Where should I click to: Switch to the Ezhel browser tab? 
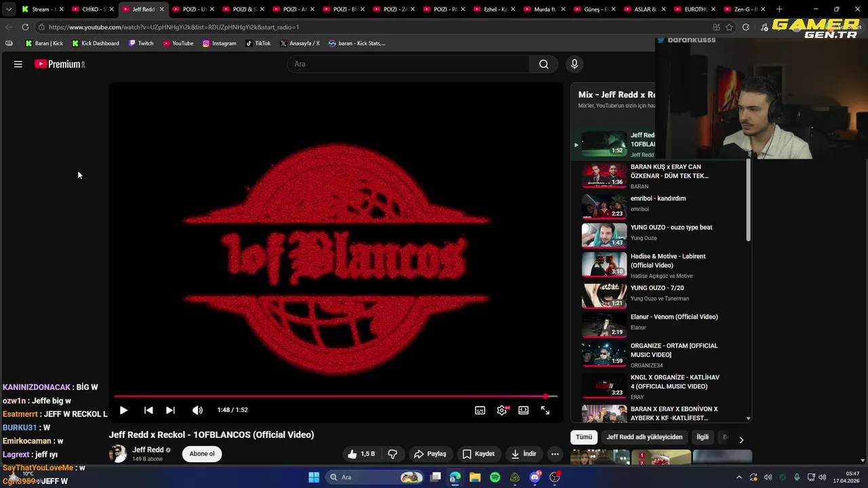point(494,9)
